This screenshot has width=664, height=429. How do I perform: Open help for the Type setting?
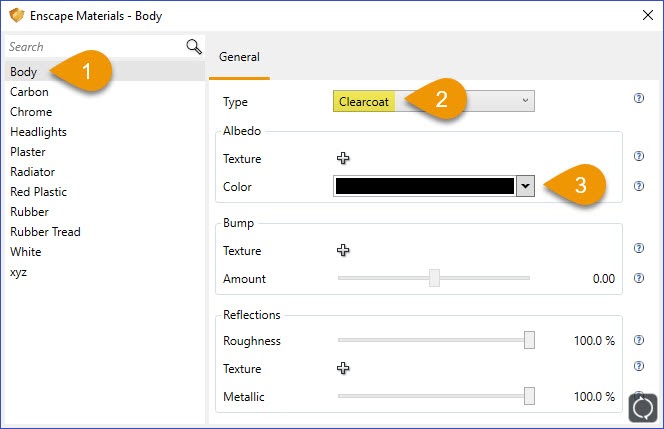pos(638,99)
